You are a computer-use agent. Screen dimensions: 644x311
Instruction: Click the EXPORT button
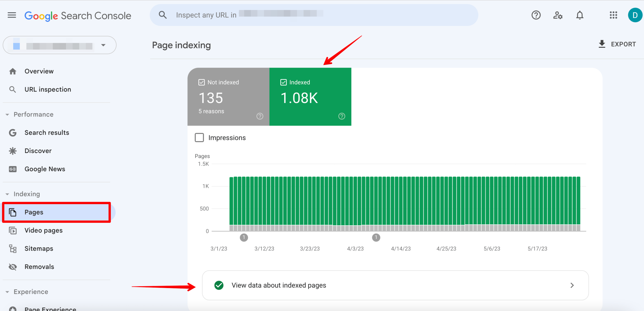pyautogui.click(x=617, y=44)
